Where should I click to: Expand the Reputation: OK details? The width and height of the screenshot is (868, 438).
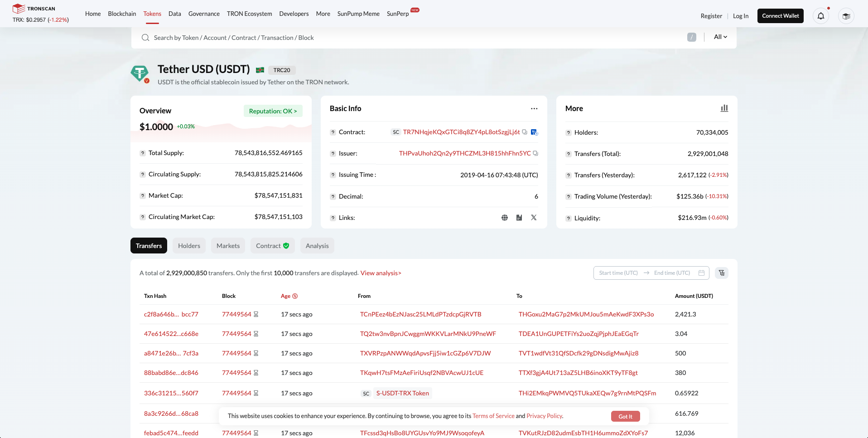pyautogui.click(x=273, y=111)
